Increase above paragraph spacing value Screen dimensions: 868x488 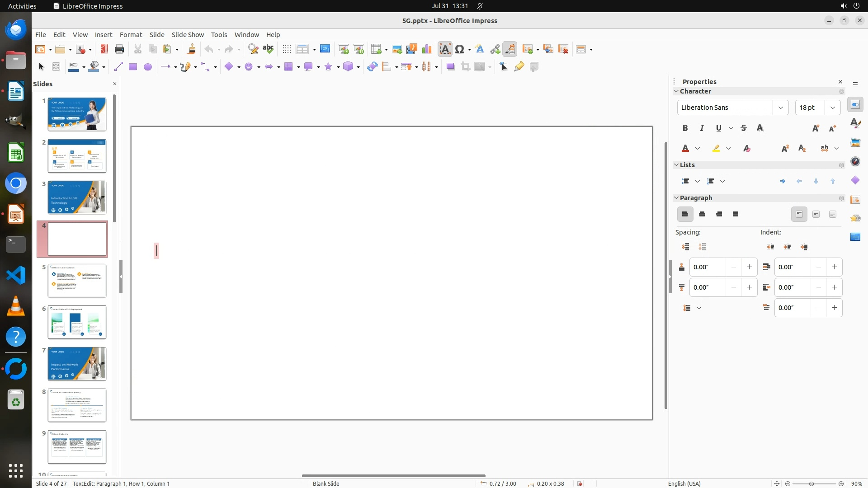(749, 267)
